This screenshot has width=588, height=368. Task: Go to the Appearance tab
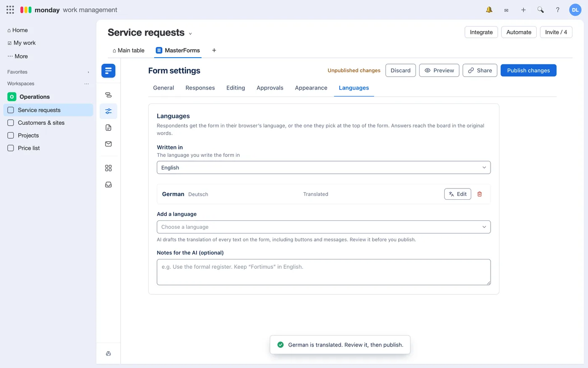311,88
